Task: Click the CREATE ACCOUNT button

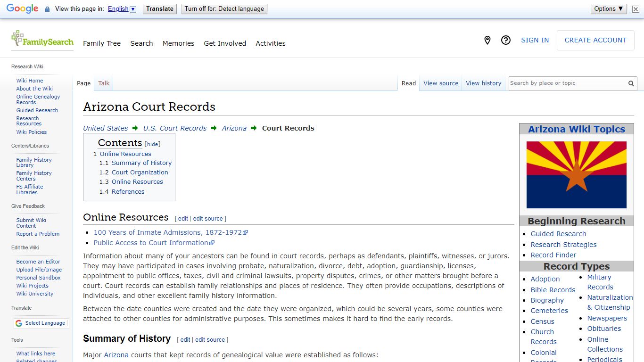Action: tap(595, 41)
